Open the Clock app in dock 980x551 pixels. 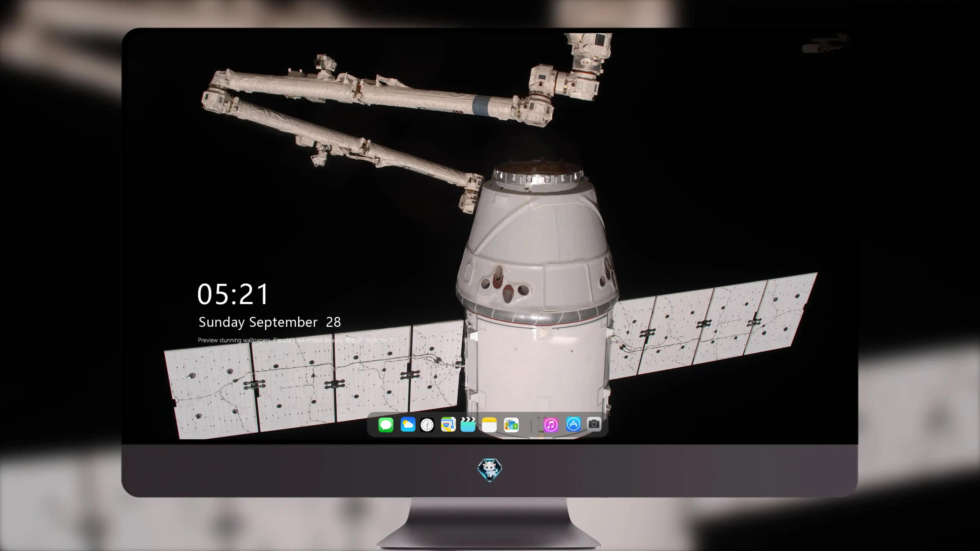(x=427, y=424)
